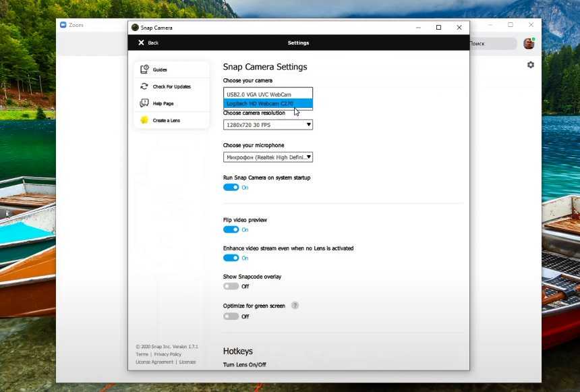Turn off Flip video preview toggle

click(x=231, y=230)
